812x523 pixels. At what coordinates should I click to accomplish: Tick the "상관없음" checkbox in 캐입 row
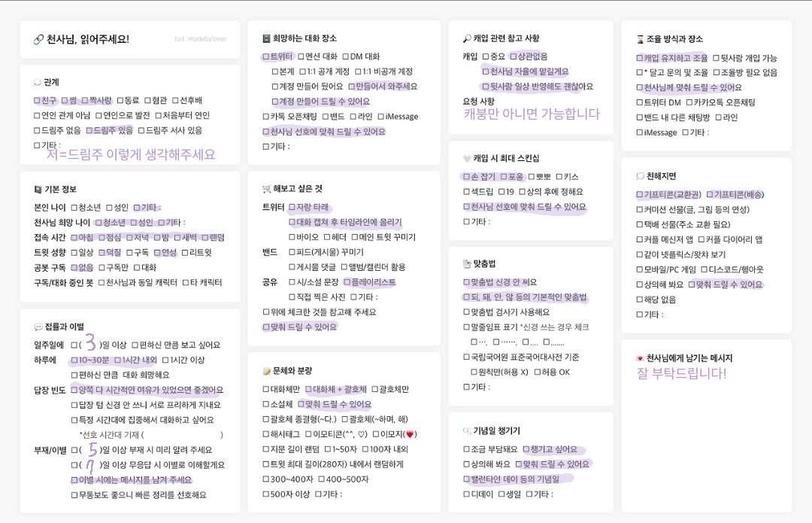click(514, 56)
